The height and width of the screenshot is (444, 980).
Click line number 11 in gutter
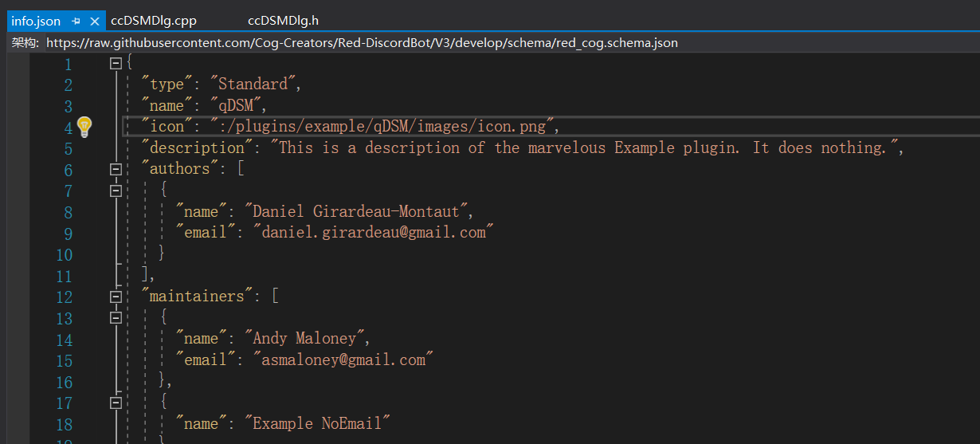point(64,276)
